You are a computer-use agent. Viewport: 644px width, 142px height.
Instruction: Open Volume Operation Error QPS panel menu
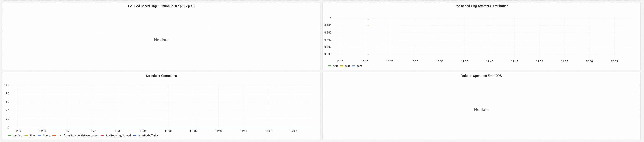pyautogui.click(x=481, y=76)
